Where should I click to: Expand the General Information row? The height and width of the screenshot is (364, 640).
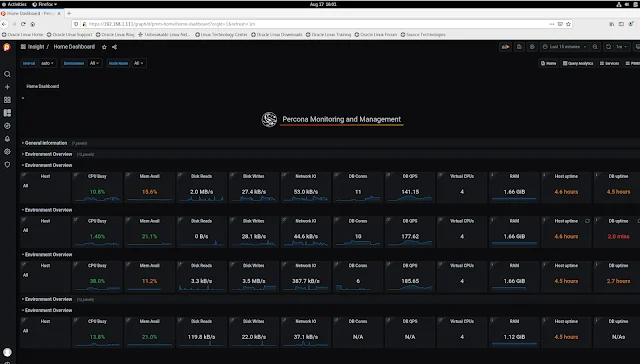tap(46, 143)
